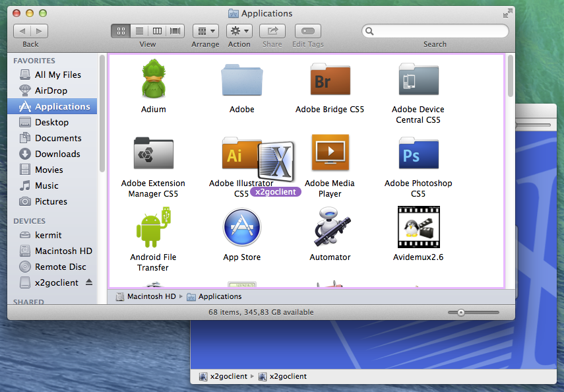This screenshot has height=392, width=564.
Task: Open the Arrange dropdown menu
Action: click(x=205, y=31)
